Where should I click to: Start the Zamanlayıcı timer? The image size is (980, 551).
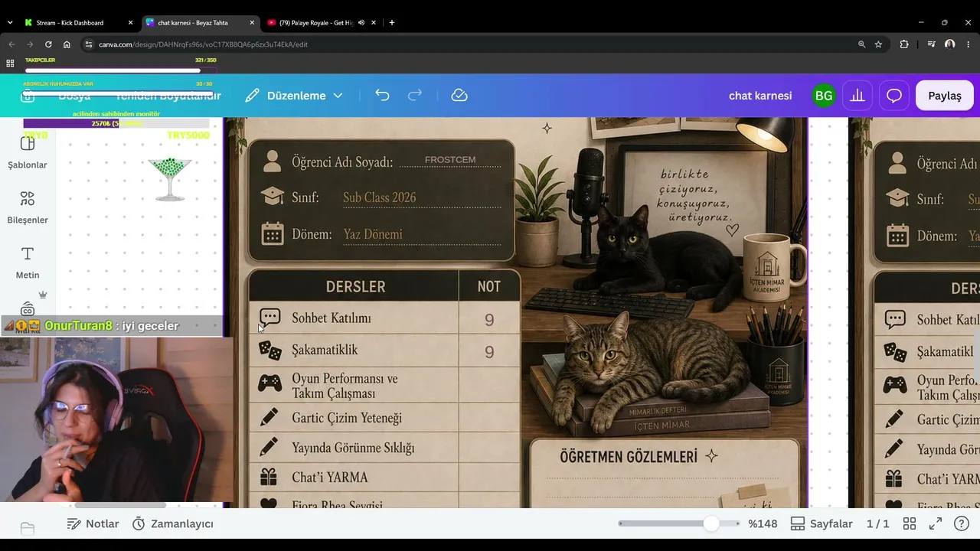click(173, 524)
